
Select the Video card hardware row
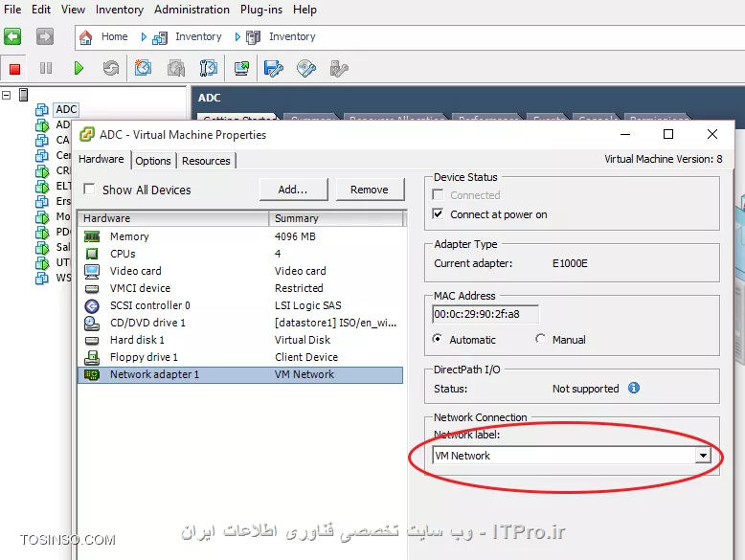(x=240, y=271)
